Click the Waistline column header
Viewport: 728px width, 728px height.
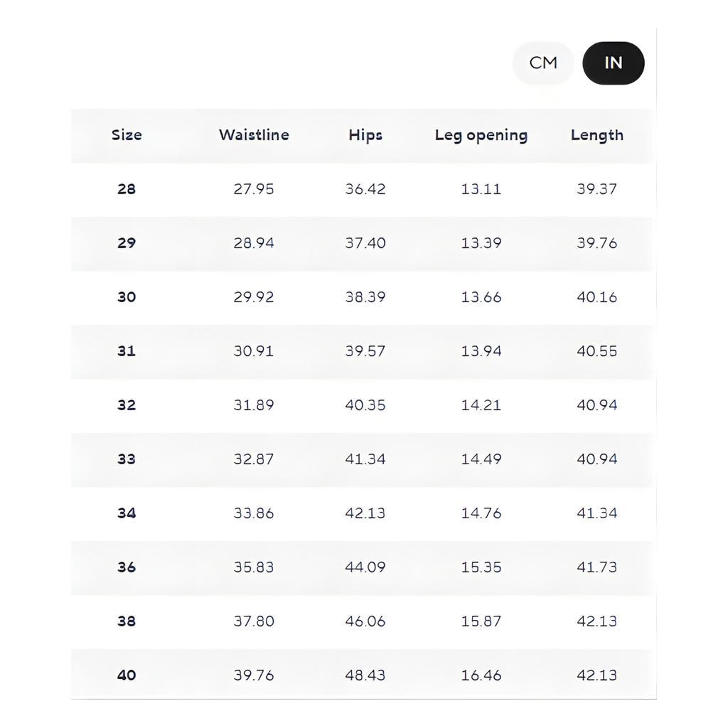coord(254,135)
